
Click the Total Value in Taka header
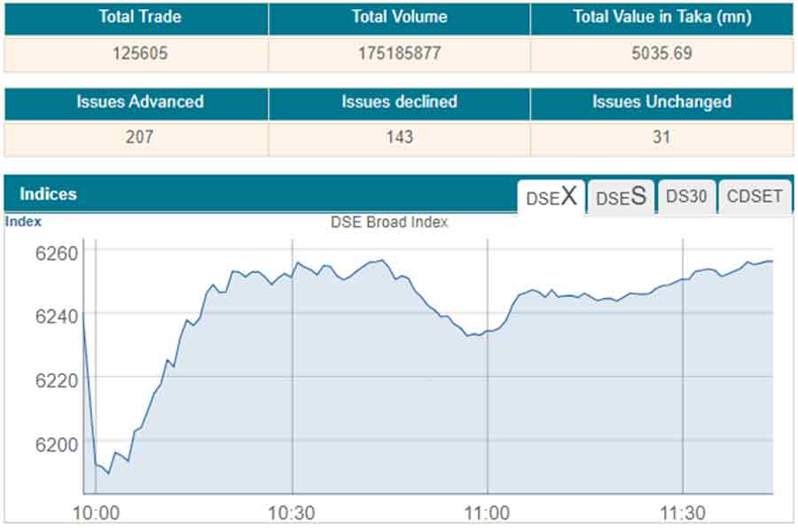click(x=661, y=17)
